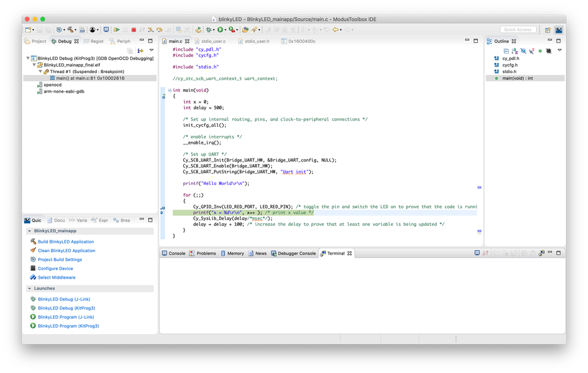The height and width of the screenshot is (373, 588).
Task: Open the Outline view menu triangle
Action: (560, 51)
